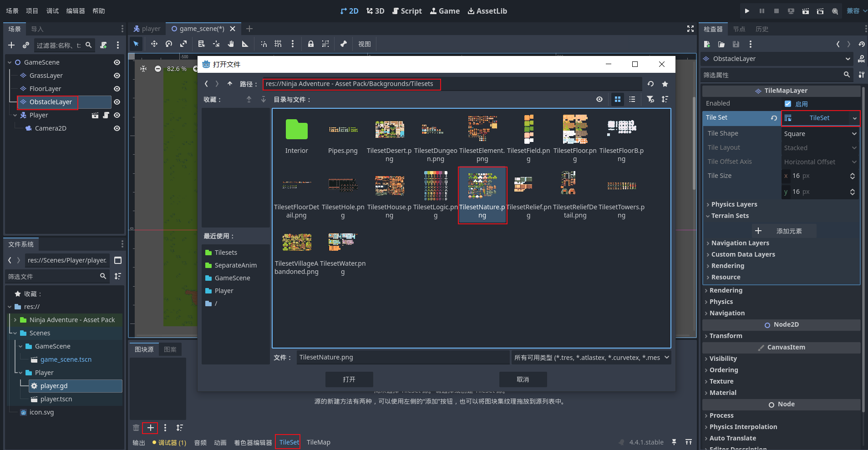Switch to the Script workspace
868x450 pixels.
[407, 11]
